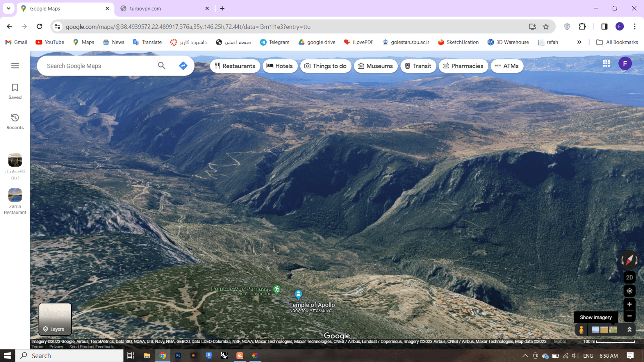Toggle the Layers map type thumbnail
The height and width of the screenshot is (362, 644).
point(55,319)
